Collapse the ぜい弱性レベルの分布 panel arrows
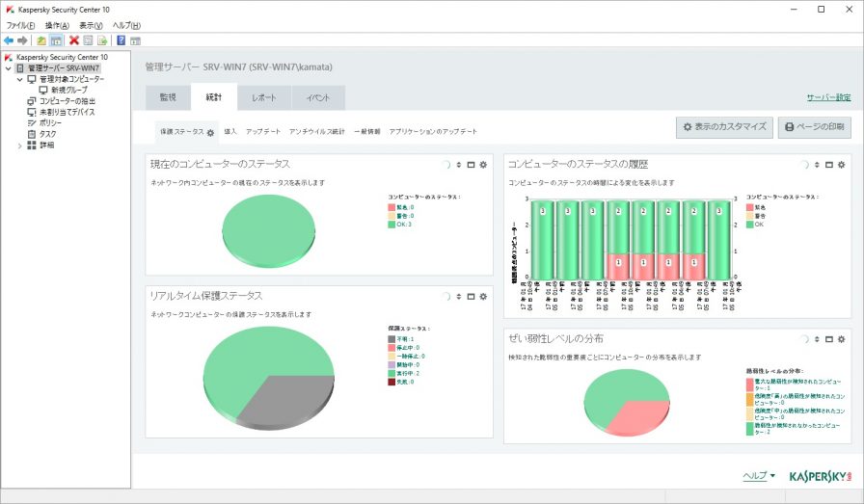Image resolution: width=864 pixels, height=504 pixels. [x=817, y=339]
